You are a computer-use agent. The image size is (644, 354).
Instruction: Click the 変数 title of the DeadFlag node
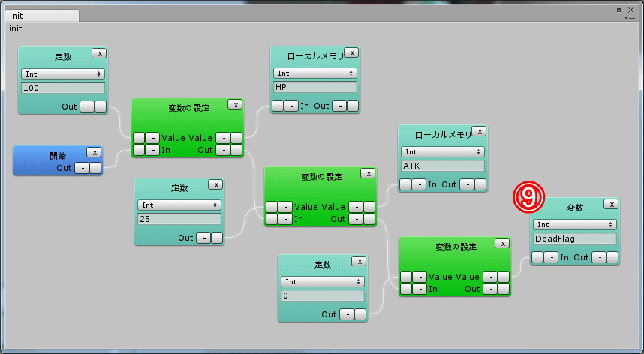click(x=575, y=208)
